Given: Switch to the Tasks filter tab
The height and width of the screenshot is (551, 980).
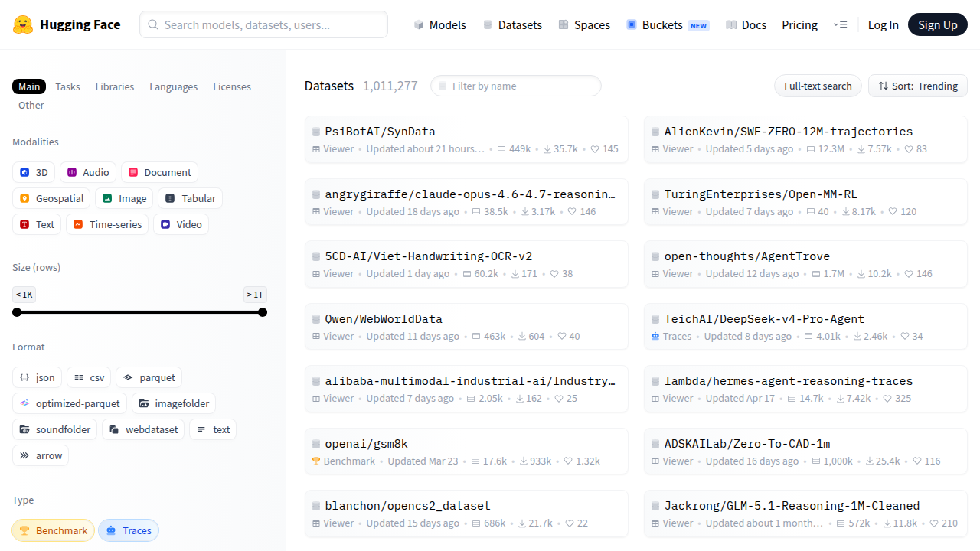Looking at the screenshot, I should (67, 86).
